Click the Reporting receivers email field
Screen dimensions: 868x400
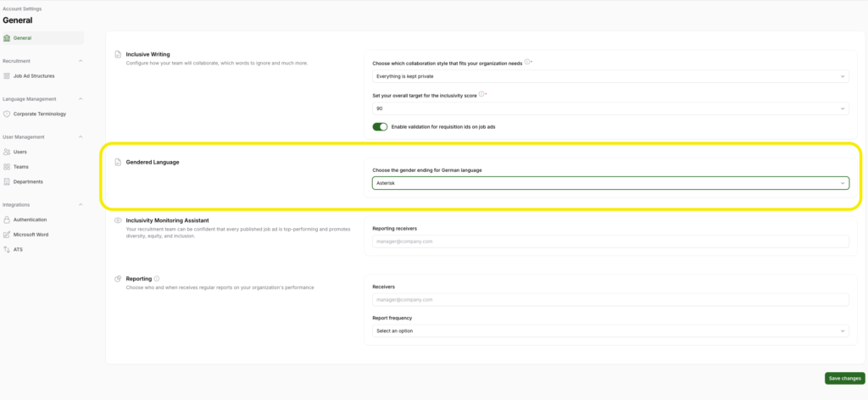[610, 242]
